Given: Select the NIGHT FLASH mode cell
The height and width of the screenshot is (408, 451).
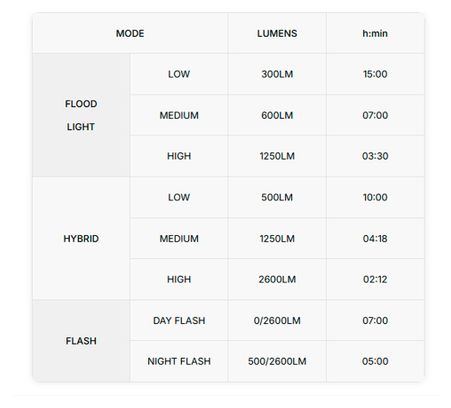Looking at the screenshot, I should 179,361.
